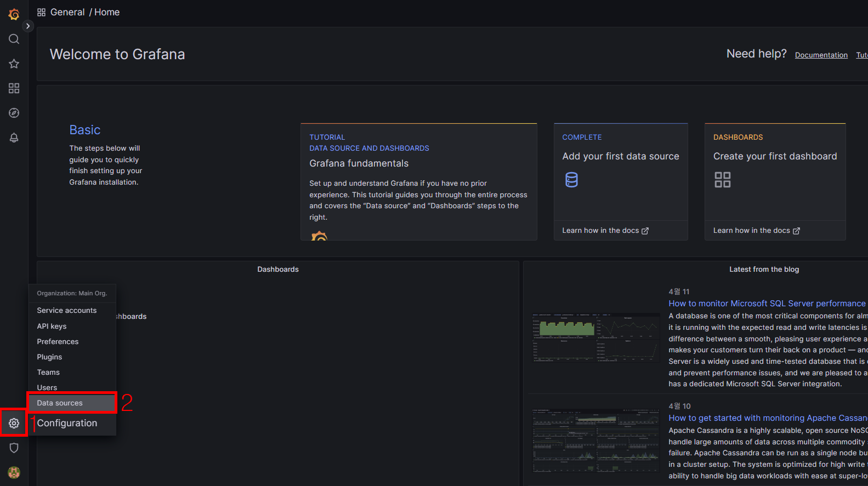Open the user profile avatar

14,472
